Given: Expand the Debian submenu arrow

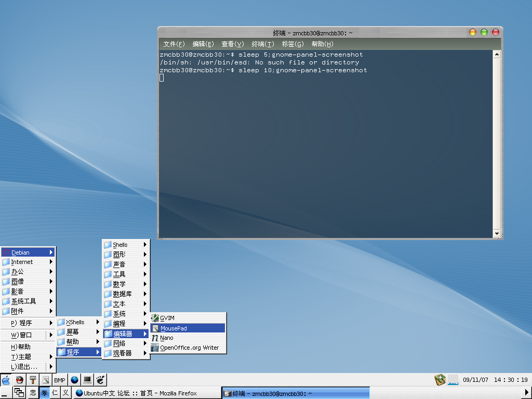Looking at the screenshot, I should (x=51, y=252).
